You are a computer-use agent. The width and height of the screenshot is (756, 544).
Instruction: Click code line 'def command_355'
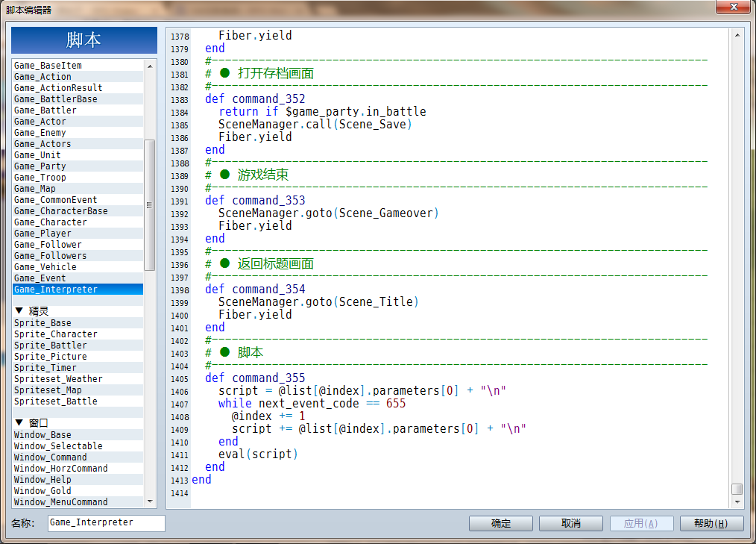pyautogui.click(x=255, y=378)
